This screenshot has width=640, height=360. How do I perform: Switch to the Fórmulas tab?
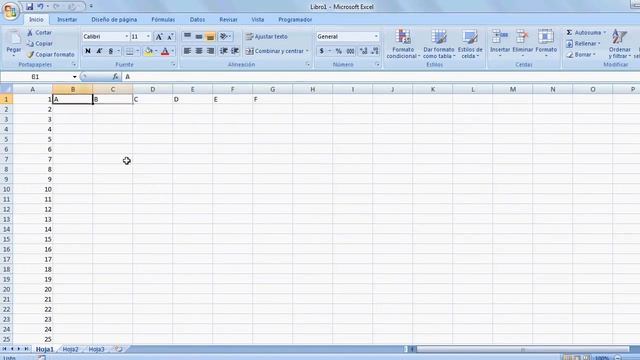163,20
